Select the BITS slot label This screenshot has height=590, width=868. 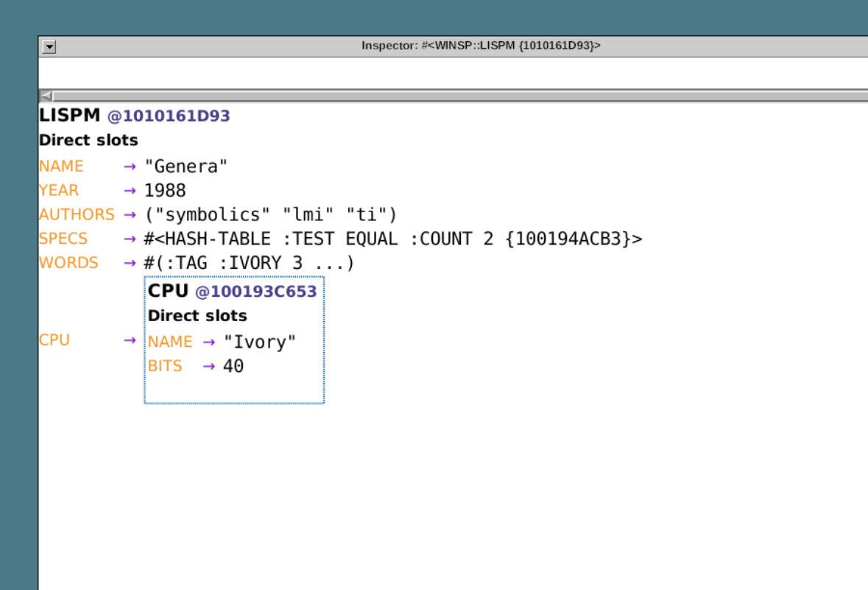tap(164, 366)
